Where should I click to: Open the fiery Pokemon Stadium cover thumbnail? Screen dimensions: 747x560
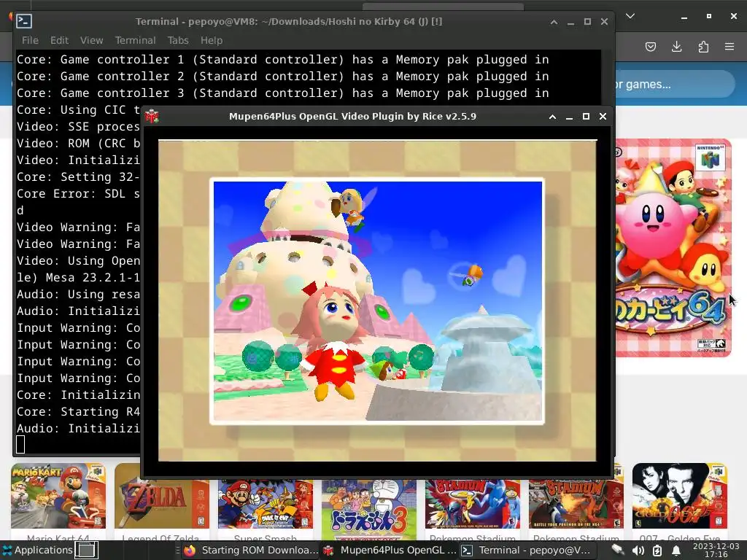576,503
